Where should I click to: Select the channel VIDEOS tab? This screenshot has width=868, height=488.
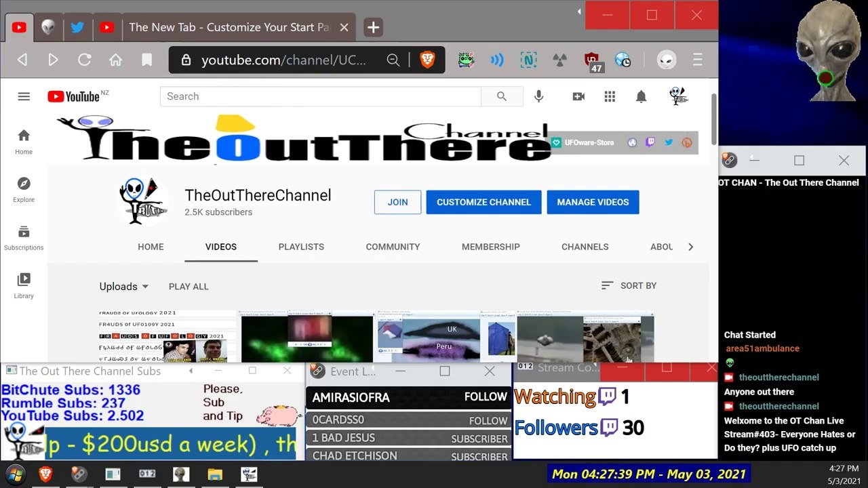(x=221, y=247)
